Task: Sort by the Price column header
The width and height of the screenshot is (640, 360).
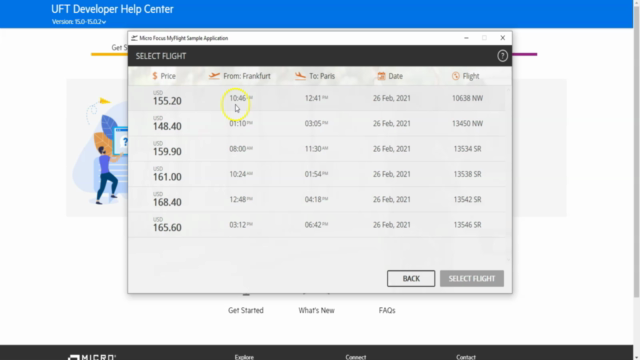Action: [164, 76]
